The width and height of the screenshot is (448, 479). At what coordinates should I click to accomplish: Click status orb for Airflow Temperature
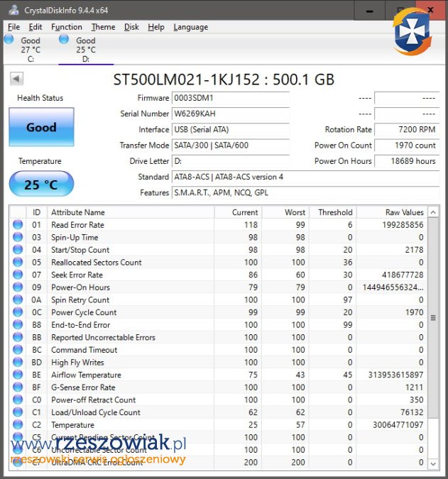point(18,375)
